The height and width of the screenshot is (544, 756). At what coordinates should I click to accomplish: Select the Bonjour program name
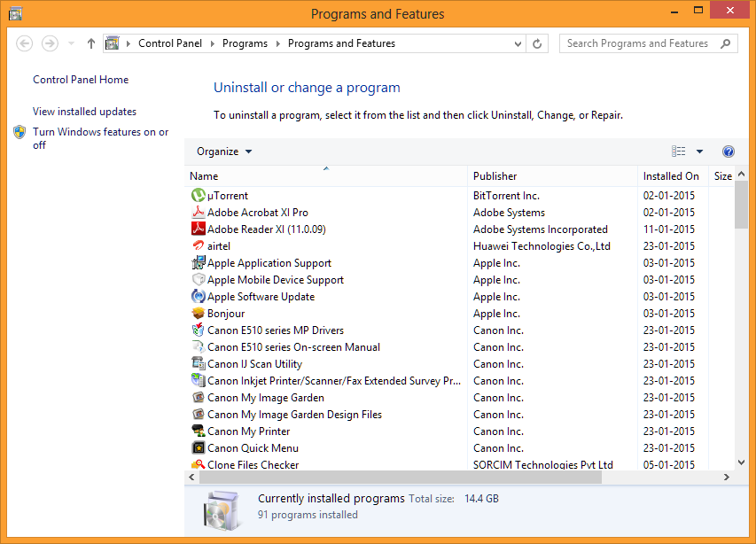(226, 313)
